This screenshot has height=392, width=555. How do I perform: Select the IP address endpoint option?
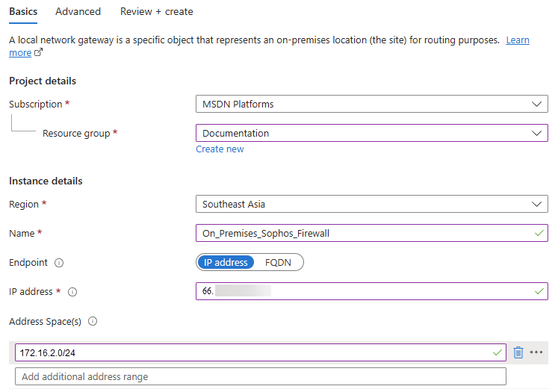(x=226, y=263)
